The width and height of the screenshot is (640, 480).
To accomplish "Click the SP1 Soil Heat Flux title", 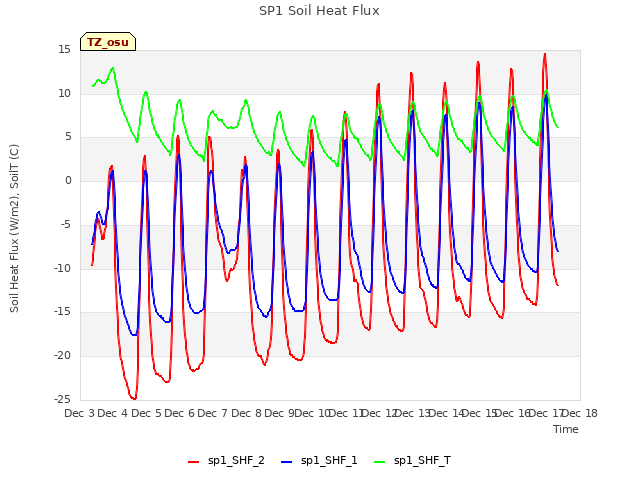I will (319, 11).
